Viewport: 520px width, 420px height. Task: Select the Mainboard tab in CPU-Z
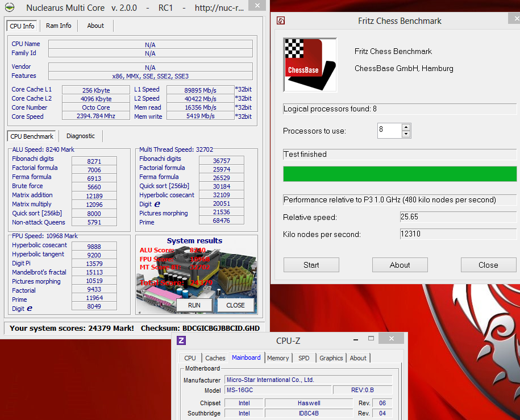(x=247, y=357)
